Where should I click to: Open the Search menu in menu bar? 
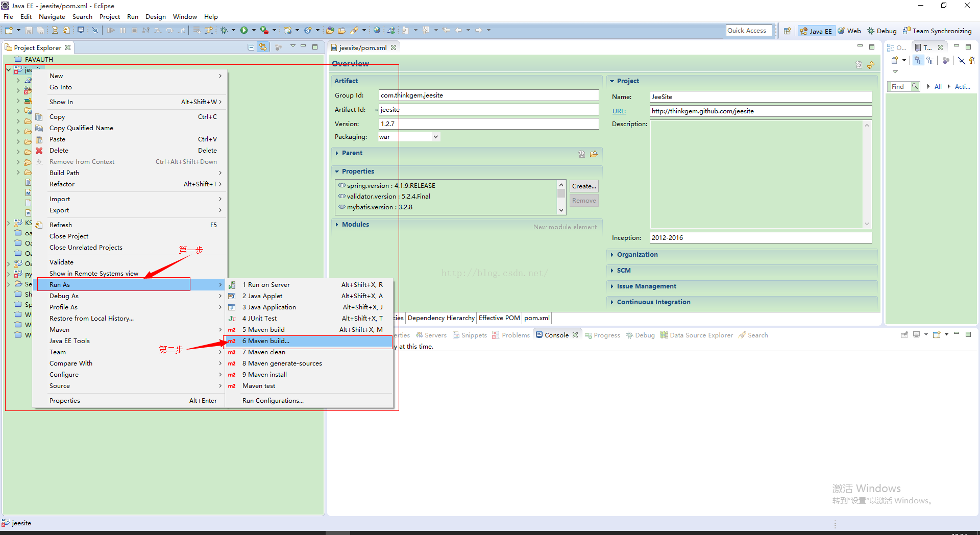[x=82, y=17]
